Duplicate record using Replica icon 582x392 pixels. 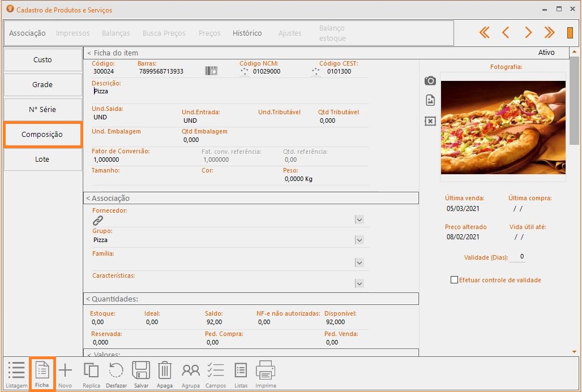(91, 374)
